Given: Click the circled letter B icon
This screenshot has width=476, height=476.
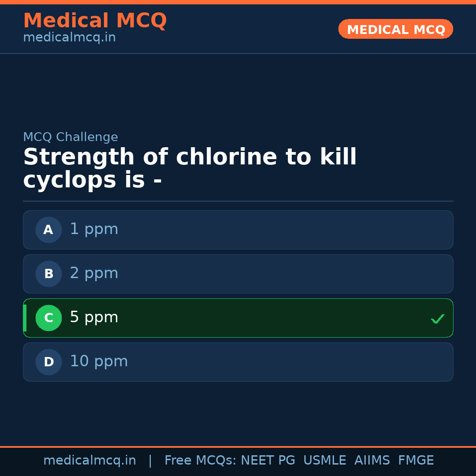Looking at the screenshot, I should click(48, 274).
